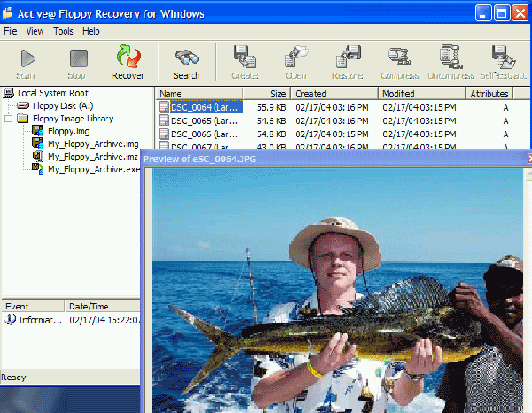The width and height of the screenshot is (532, 413).
Task: Click the Open image toolbar icon
Action: point(296,57)
